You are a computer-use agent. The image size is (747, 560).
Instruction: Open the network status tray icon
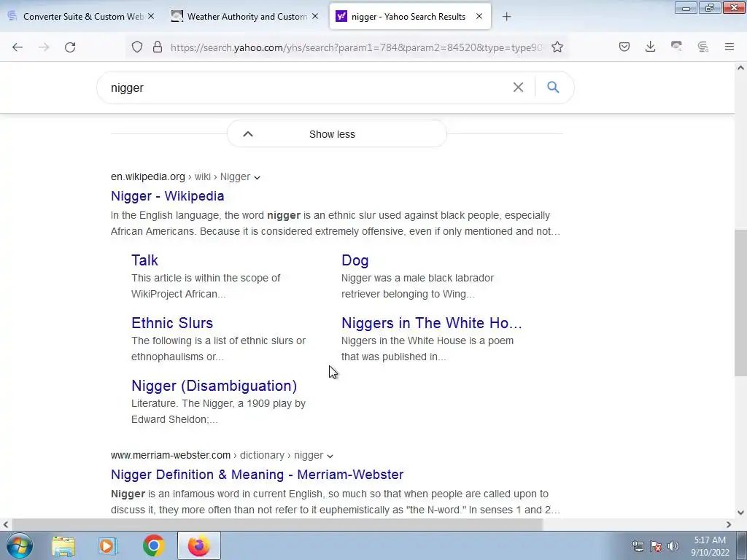638,546
